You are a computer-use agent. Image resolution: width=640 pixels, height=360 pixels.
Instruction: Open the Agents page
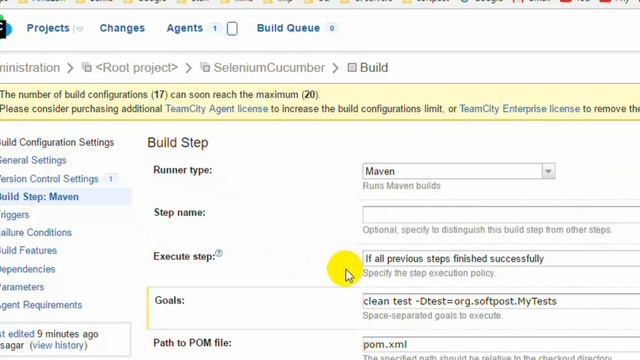point(184,28)
